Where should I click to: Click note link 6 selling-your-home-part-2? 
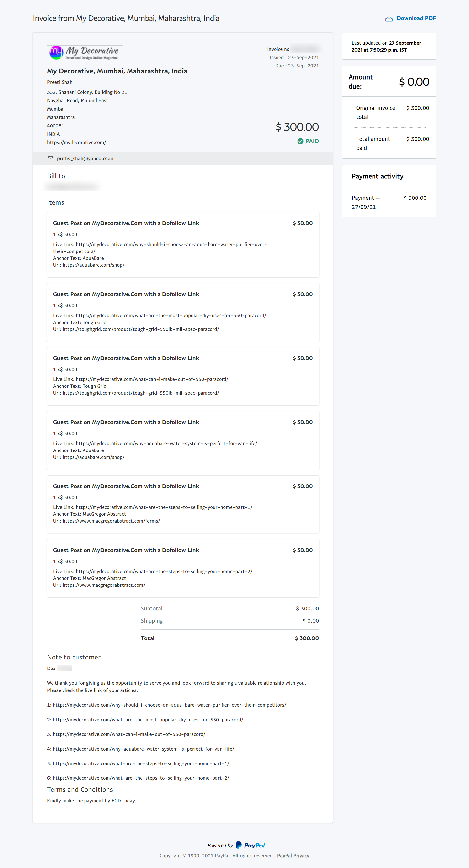click(x=141, y=778)
